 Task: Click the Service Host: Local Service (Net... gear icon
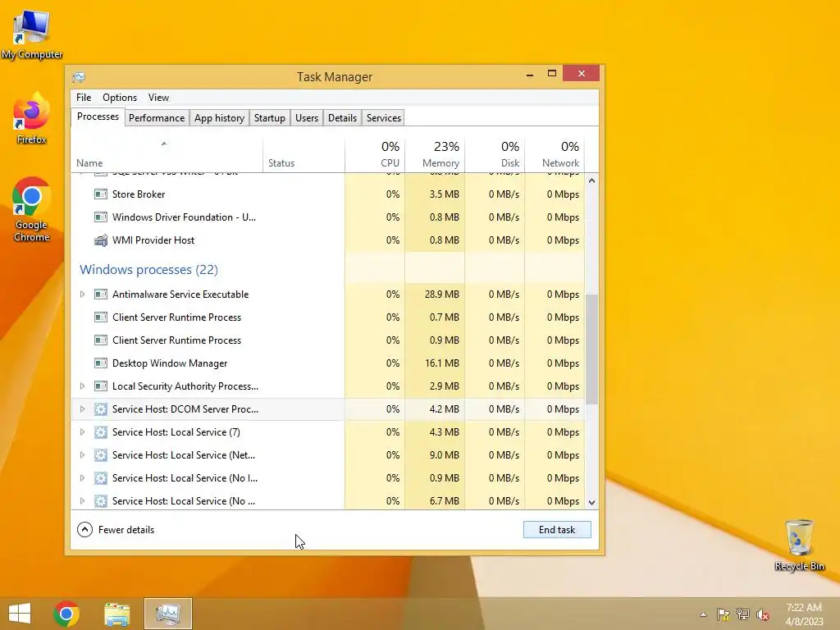(100, 455)
